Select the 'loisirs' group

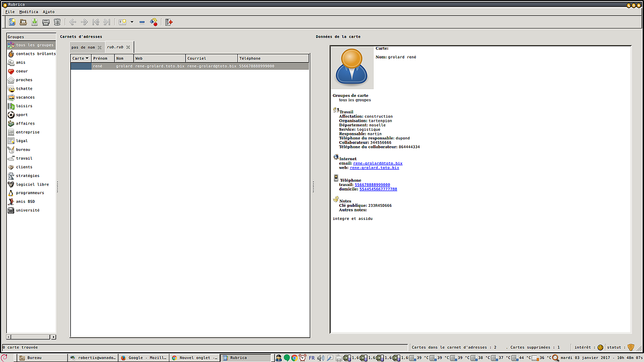(31, 106)
